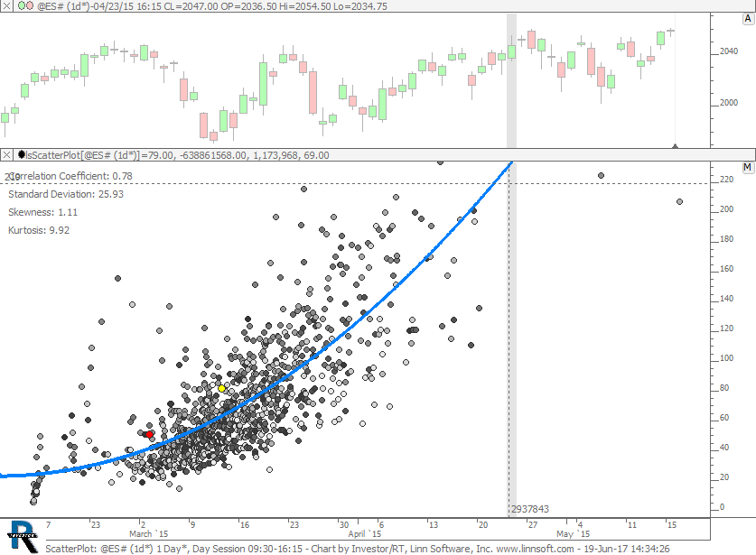Click the green/red candle icon in title bar
The height and width of the screenshot is (555, 756).
tap(26, 5)
